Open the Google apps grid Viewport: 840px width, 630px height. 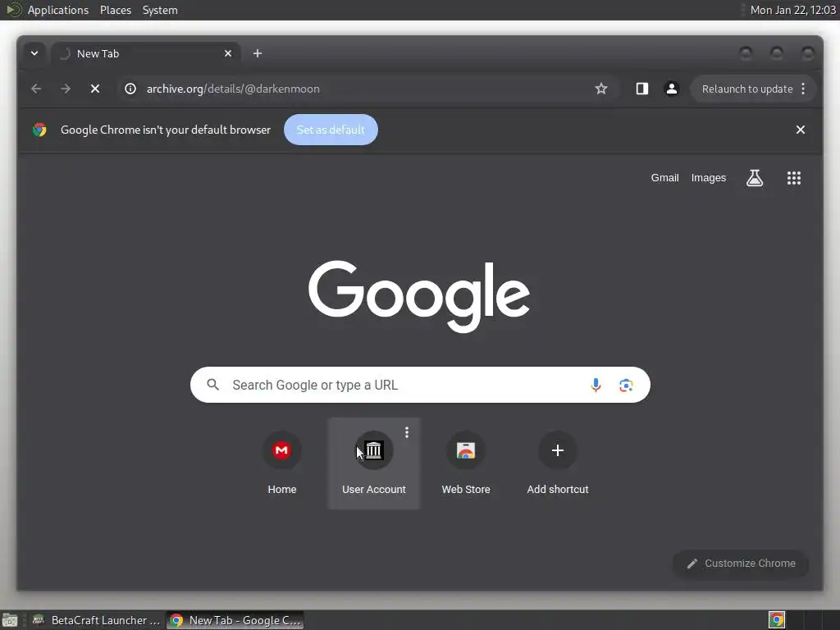(794, 178)
